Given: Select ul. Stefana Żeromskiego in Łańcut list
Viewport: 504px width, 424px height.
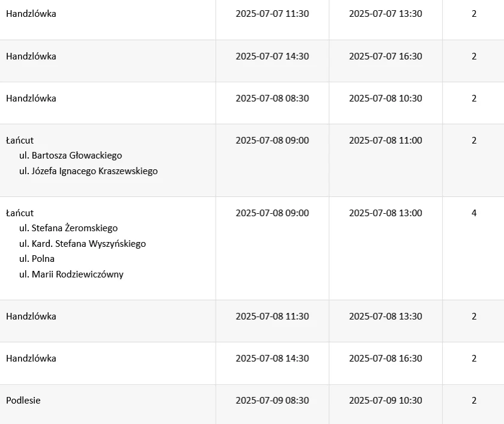Looking at the screenshot, I should [68, 228].
